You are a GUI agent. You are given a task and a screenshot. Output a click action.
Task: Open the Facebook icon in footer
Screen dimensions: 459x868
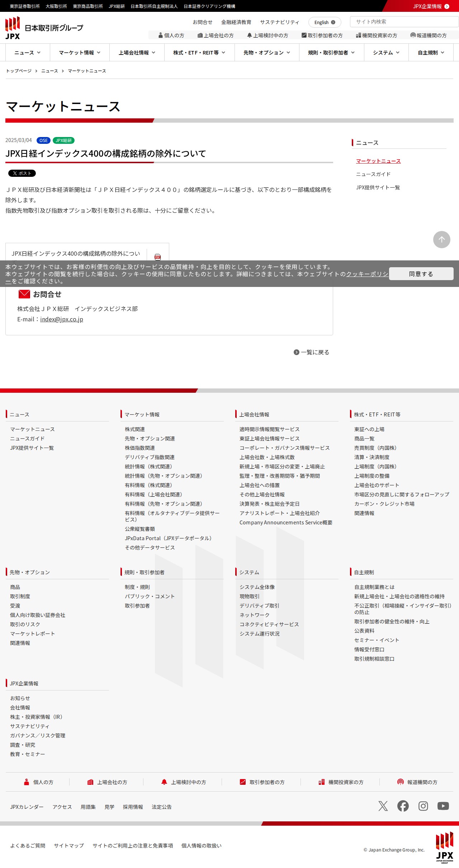[x=403, y=806]
